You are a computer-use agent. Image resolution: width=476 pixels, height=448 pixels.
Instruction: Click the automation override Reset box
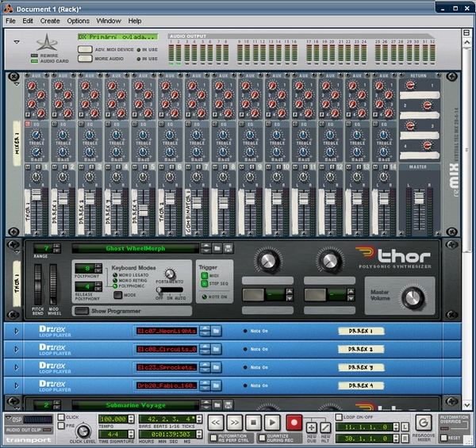[x=443, y=438]
